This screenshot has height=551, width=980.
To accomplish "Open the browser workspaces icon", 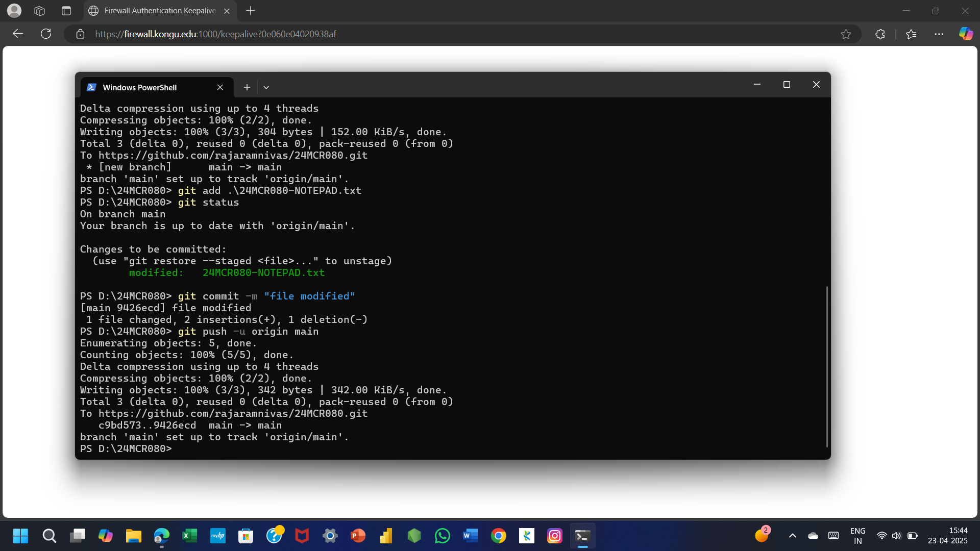I will click(x=39, y=11).
